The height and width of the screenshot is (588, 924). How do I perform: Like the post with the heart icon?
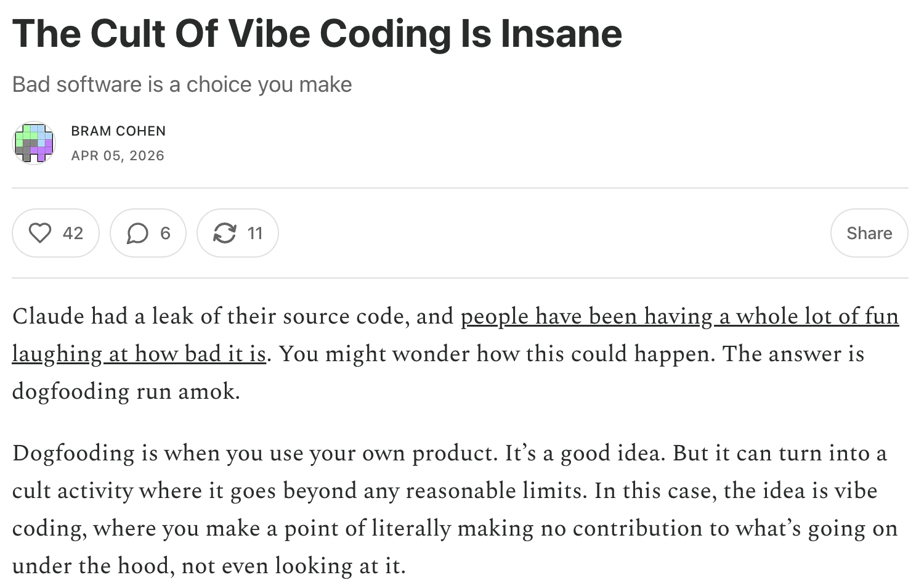(x=40, y=233)
